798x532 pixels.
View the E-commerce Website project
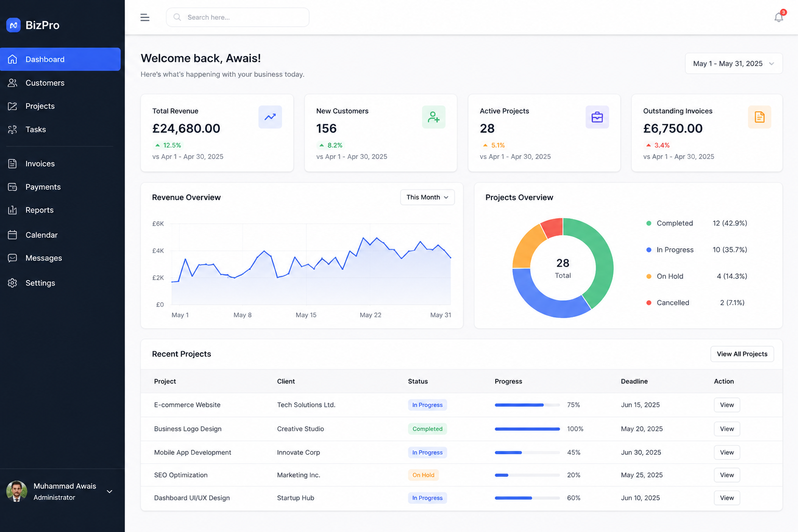[727, 405]
